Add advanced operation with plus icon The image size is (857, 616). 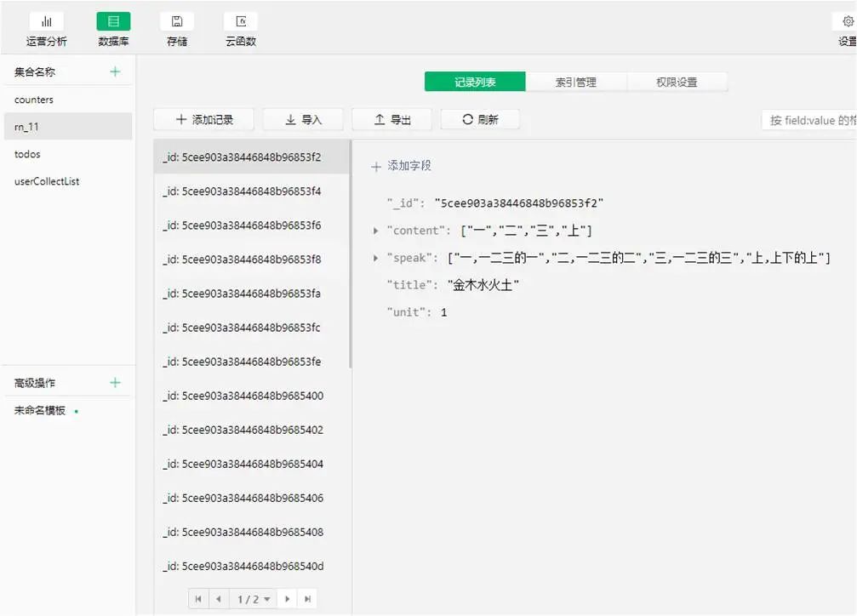point(115,383)
